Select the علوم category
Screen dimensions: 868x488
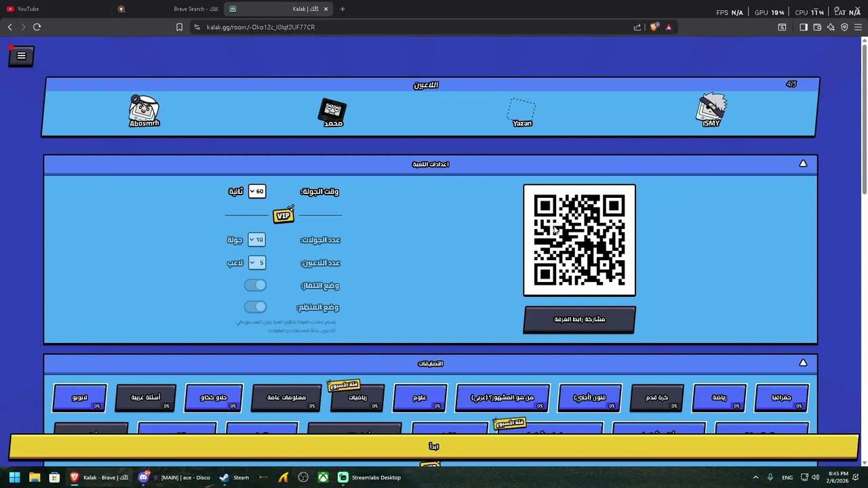pyautogui.click(x=420, y=398)
